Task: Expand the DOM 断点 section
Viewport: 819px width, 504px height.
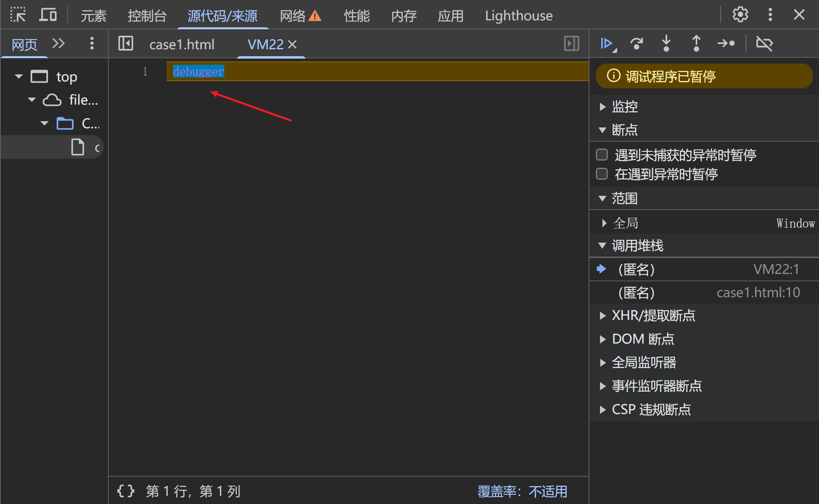Action: [603, 339]
